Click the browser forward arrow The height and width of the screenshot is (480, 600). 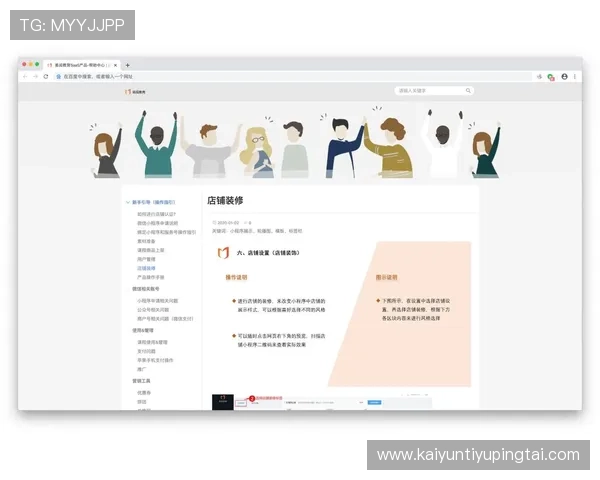pos(35,77)
